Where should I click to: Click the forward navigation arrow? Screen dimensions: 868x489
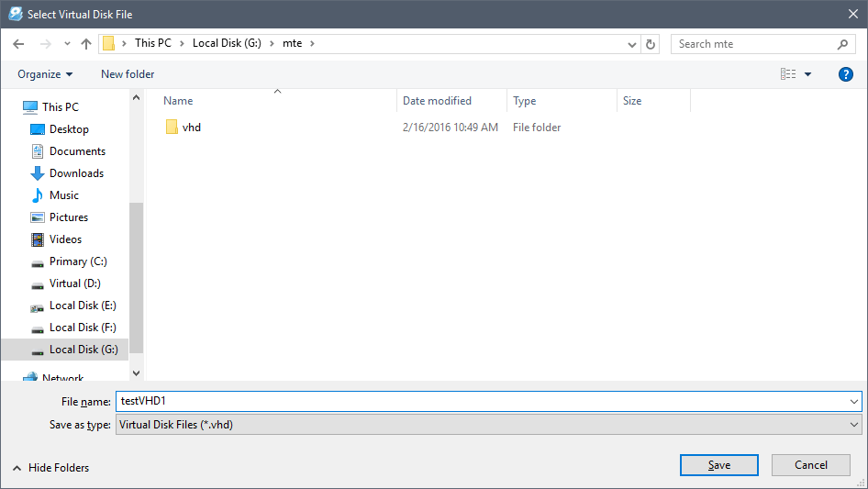pos(45,44)
